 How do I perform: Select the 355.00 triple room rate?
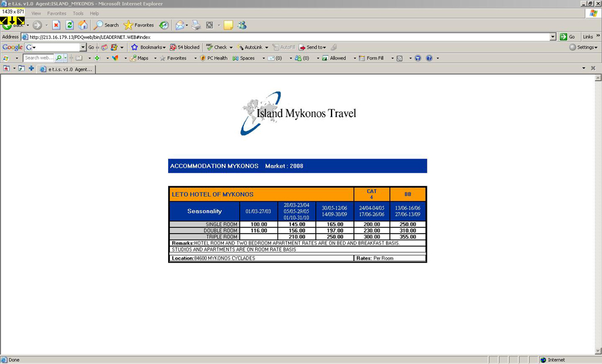point(408,237)
